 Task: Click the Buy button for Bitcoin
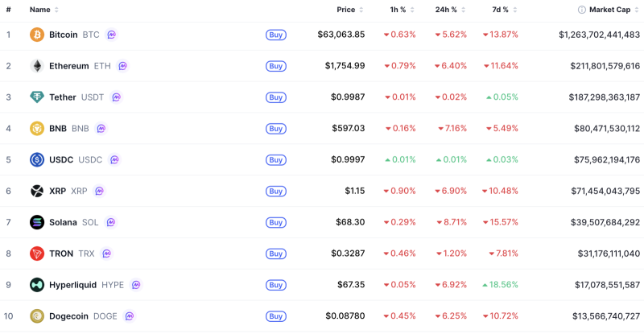pos(275,35)
